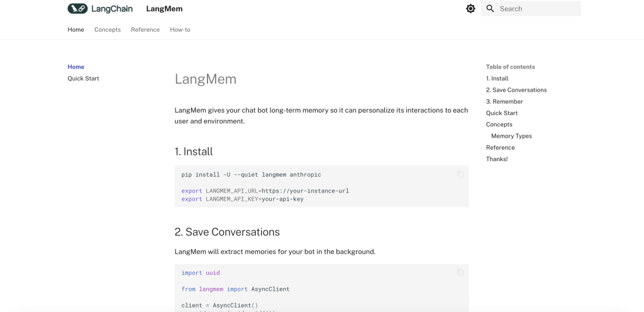This screenshot has width=644, height=312.
Task: Open the Reference tab
Action: (x=145, y=30)
